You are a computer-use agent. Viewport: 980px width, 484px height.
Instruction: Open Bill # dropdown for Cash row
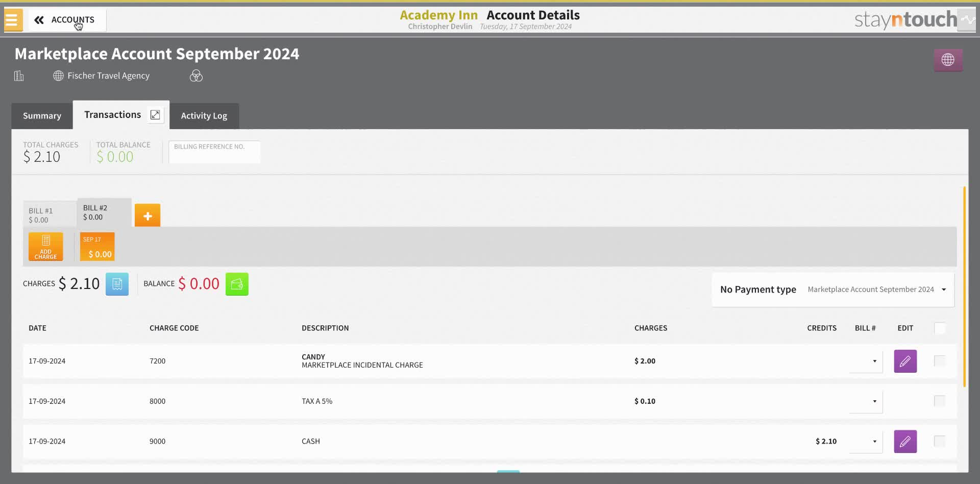pos(866,442)
